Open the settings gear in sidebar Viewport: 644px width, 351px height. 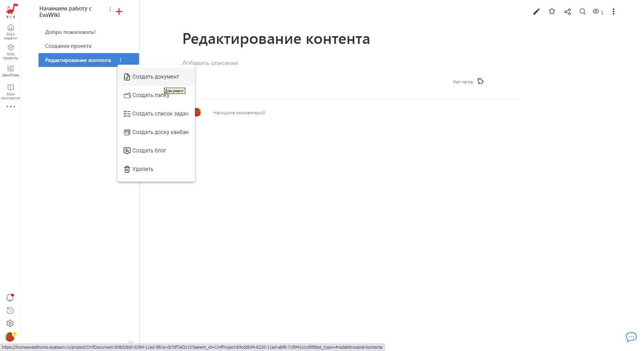tap(10, 323)
